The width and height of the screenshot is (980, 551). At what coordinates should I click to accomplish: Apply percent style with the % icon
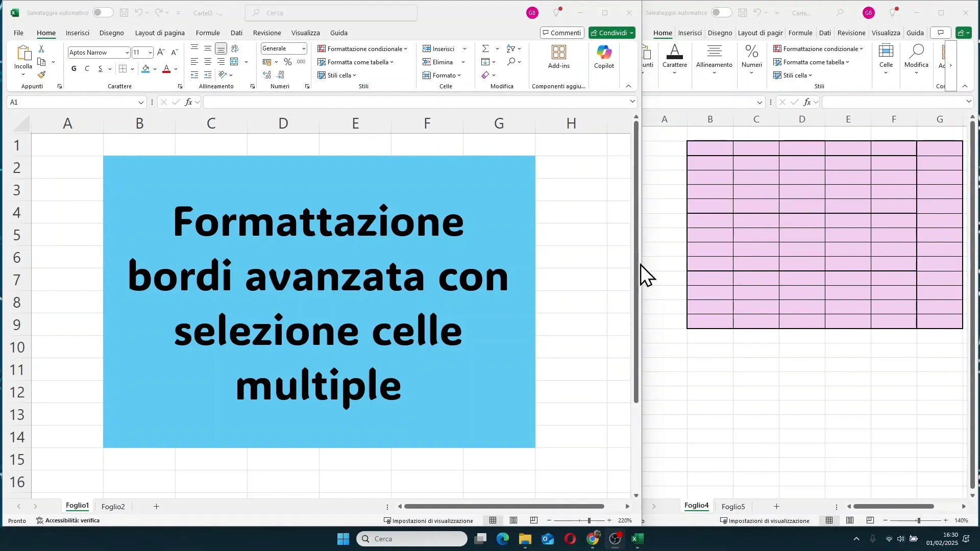coord(288,62)
